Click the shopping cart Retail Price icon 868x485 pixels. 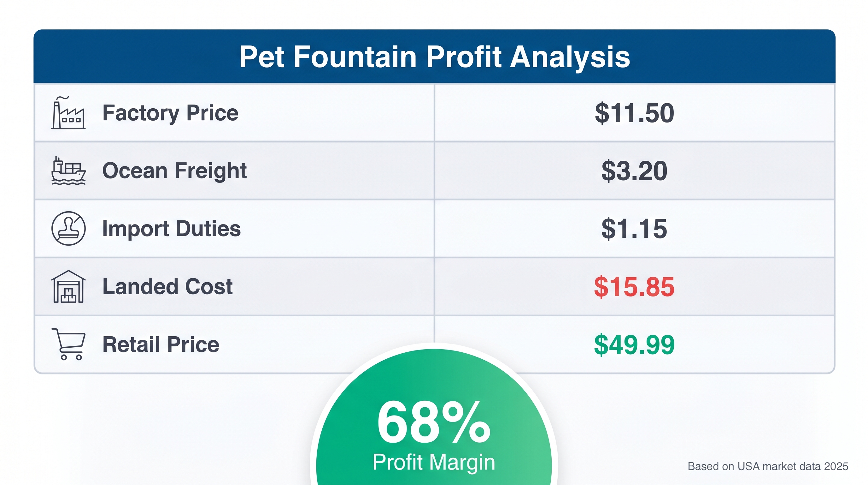69,344
